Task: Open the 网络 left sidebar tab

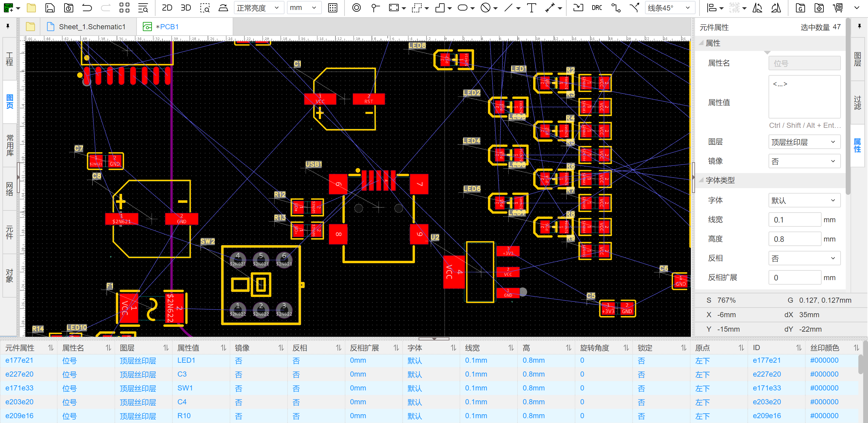Action: 9,189
